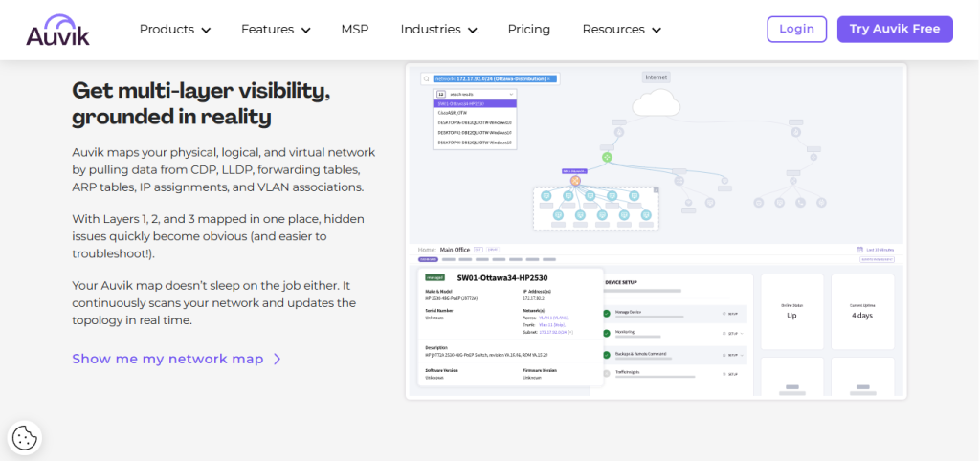Image resolution: width=980 pixels, height=461 pixels.
Task: Click grey circle beside TrafficInsights
Action: point(606,374)
